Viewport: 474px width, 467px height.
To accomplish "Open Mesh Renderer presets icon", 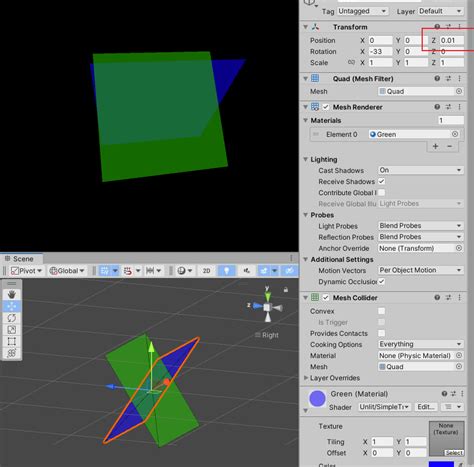I will 448,107.
